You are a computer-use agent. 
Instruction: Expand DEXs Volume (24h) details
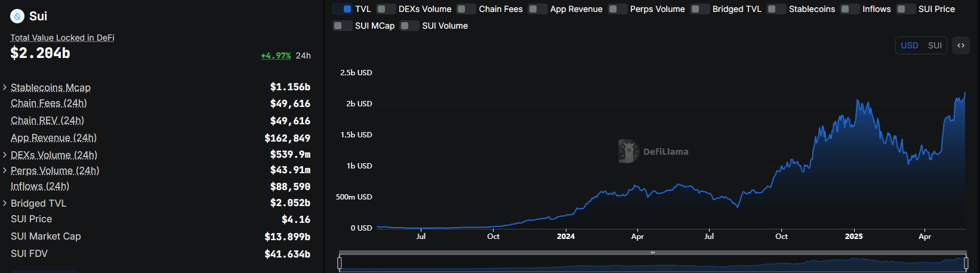point(5,155)
